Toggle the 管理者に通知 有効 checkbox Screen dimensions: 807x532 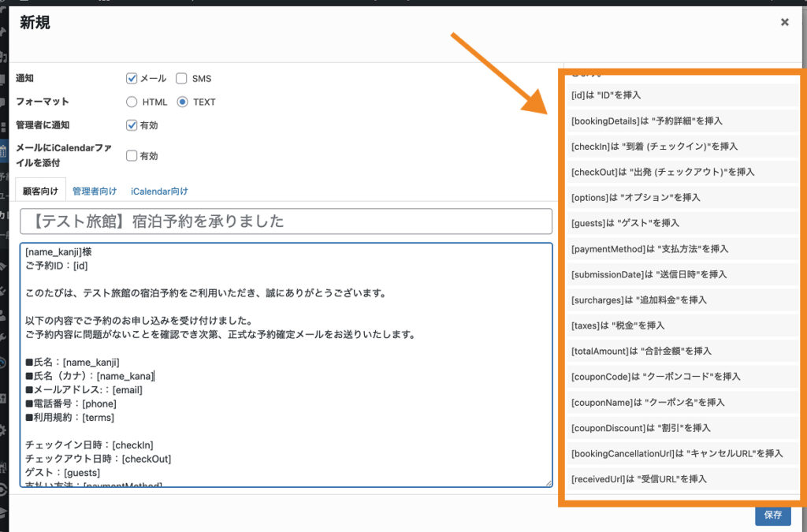132,125
